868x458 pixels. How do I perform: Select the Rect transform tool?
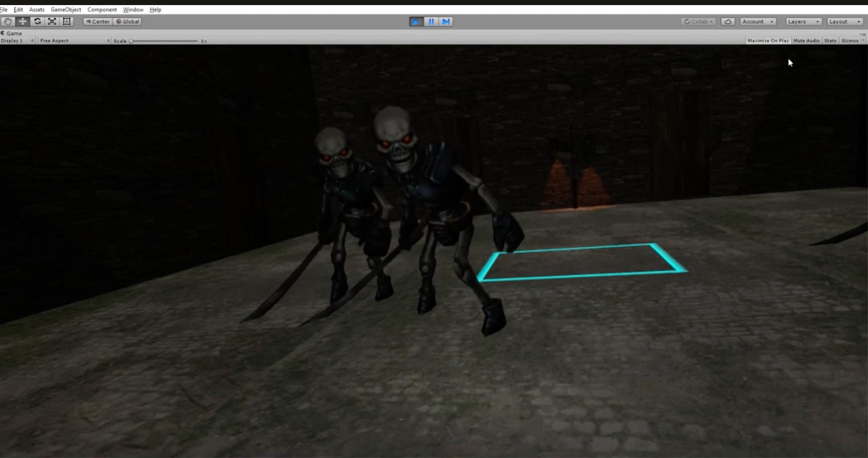[x=67, y=22]
